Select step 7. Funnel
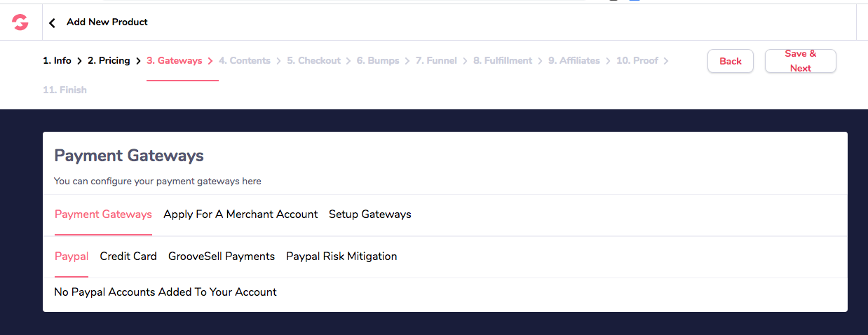The height and width of the screenshot is (335, 868). coord(436,61)
